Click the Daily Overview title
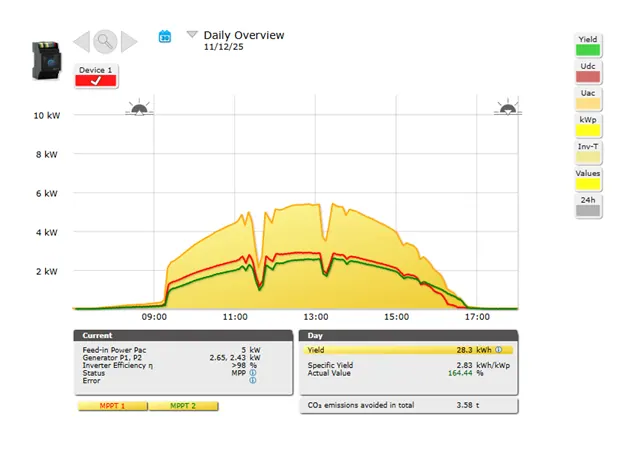The width and height of the screenshot is (624, 449). point(244,35)
